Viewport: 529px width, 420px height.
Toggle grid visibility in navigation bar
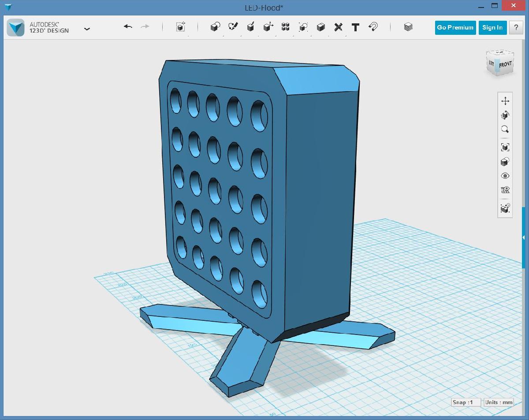point(505,190)
